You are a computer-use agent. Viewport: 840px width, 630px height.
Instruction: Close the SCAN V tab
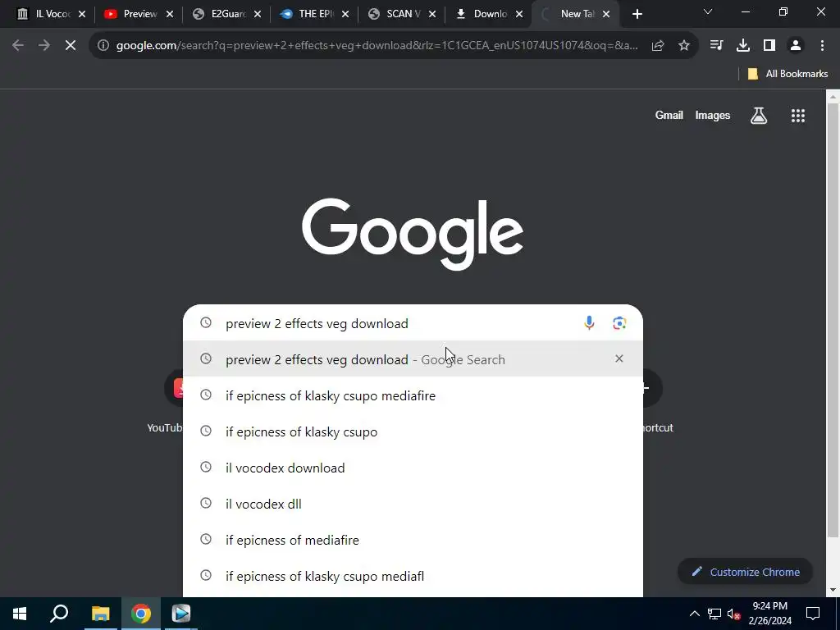click(x=432, y=14)
